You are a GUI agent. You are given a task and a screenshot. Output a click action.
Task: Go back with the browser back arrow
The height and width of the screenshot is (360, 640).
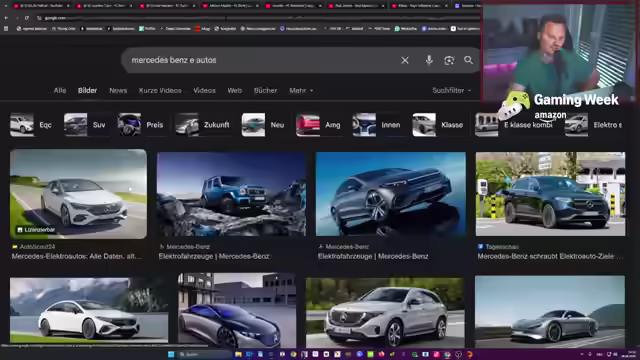[x=6, y=18]
